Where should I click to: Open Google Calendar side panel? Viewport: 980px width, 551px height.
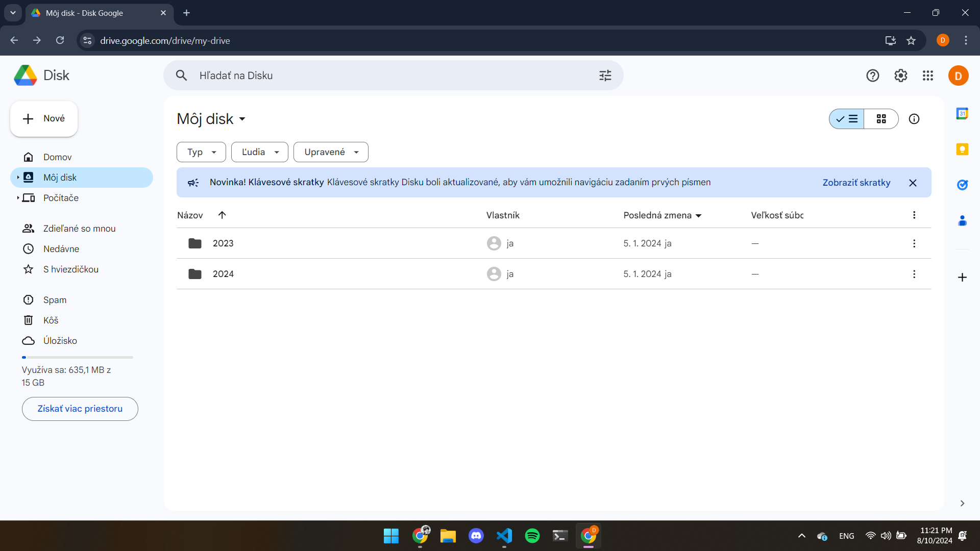tap(962, 113)
